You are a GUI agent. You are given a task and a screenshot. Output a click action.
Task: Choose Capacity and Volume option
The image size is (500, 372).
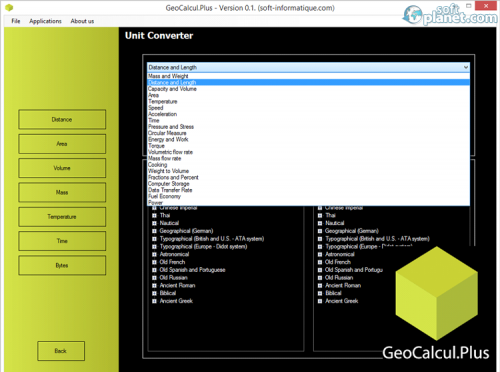[x=308, y=89]
